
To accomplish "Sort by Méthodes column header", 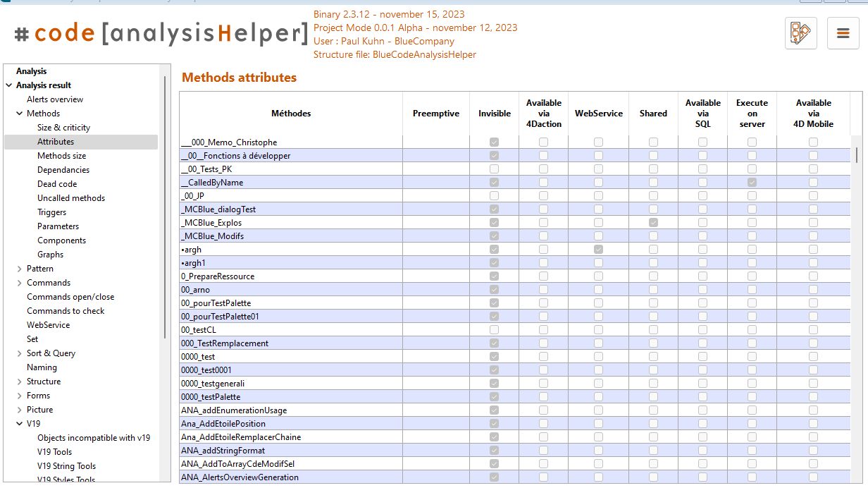I will point(291,114).
